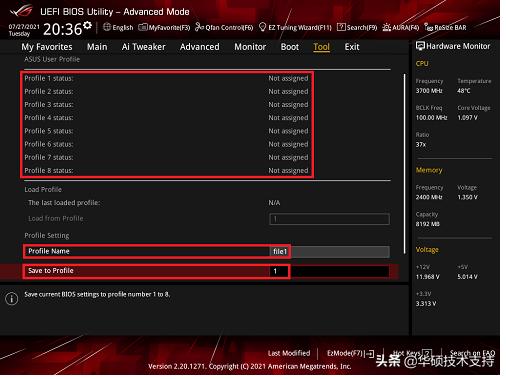This screenshot has height=379, width=506.
Task: Open the My Favorites tab
Action: (x=47, y=47)
